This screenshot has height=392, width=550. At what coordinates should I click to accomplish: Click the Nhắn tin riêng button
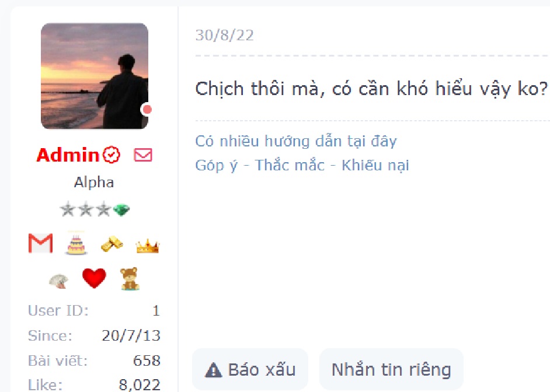[x=391, y=369]
